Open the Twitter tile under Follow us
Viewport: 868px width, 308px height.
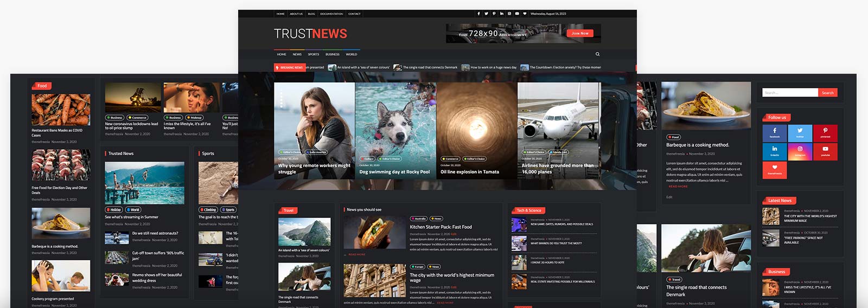(800, 133)
